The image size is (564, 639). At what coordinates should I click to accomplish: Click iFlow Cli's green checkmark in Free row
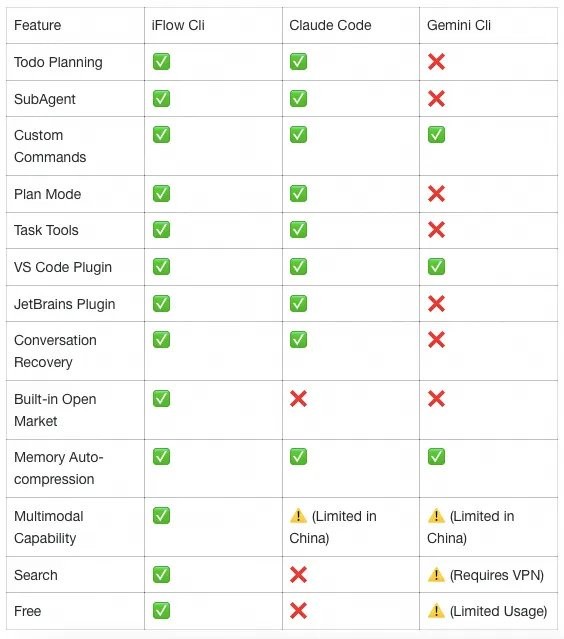click(x=161, y=610)
